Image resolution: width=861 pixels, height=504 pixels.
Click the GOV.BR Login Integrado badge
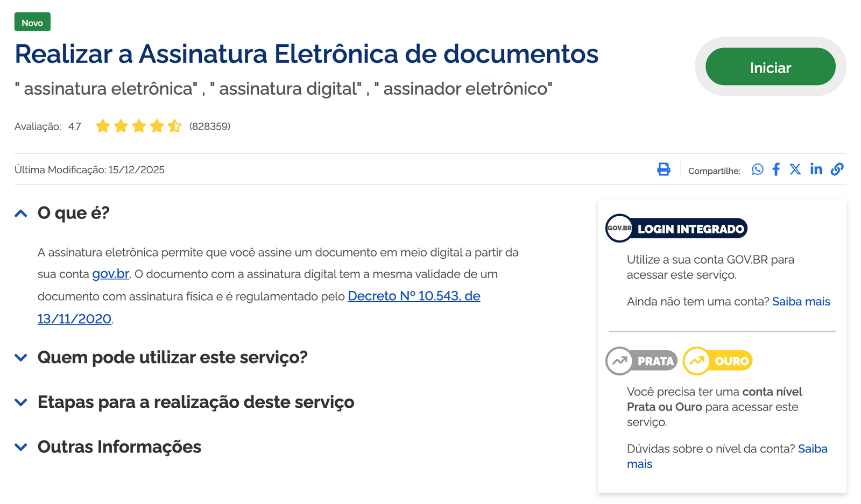coord(676,229)
